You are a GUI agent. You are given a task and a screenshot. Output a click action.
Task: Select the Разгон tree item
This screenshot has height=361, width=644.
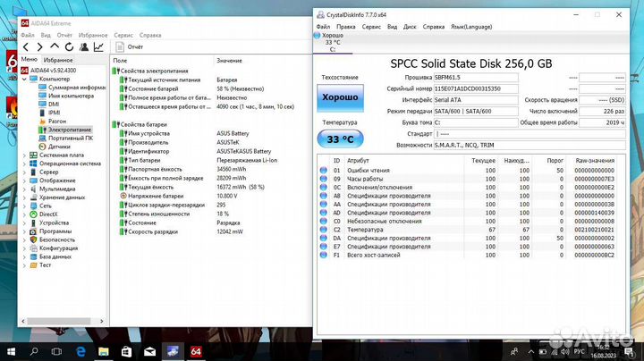pyautogui.click(x=52, y=121)
